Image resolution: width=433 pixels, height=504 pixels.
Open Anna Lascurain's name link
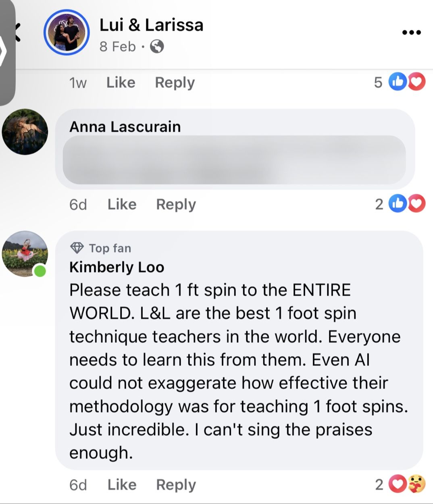pyautogui.click(x=125, y=127)
